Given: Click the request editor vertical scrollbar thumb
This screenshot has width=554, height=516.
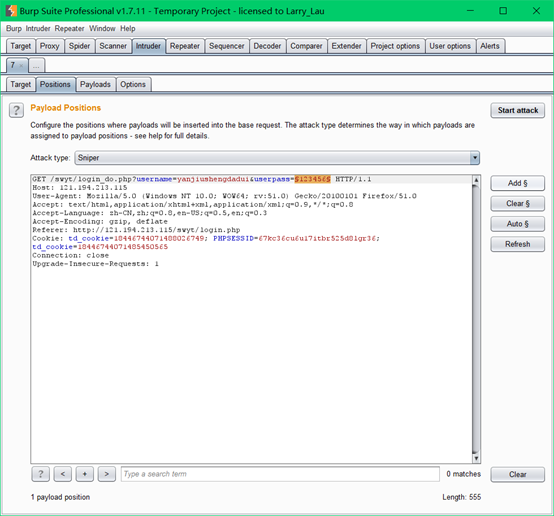Looking at the screenshot, I should point(476,319).
